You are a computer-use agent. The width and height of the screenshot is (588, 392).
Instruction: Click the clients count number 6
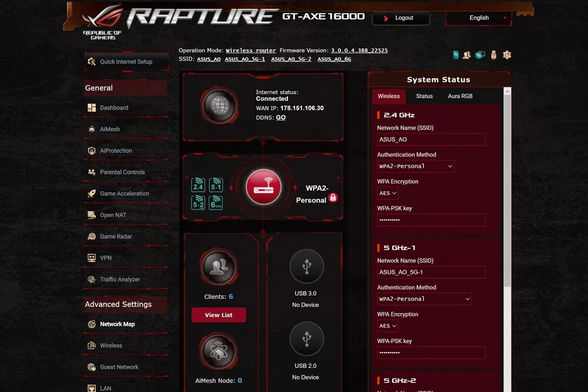pyautogui.click(x=230, y=297)
